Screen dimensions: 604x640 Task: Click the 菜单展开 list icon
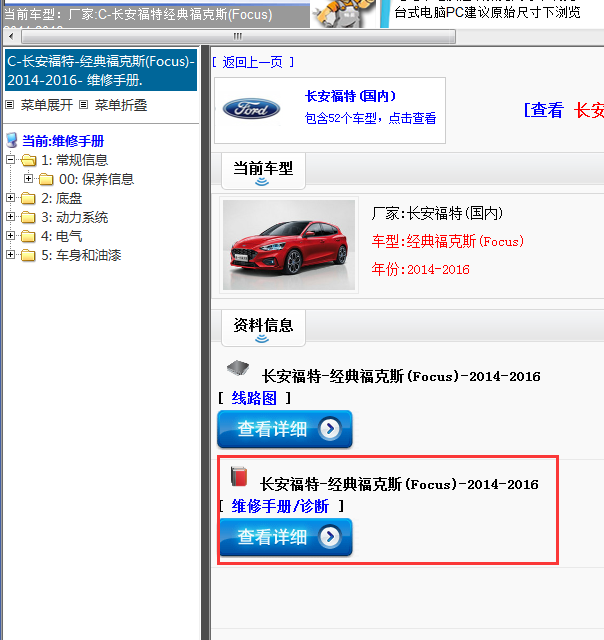pos(10,105)
